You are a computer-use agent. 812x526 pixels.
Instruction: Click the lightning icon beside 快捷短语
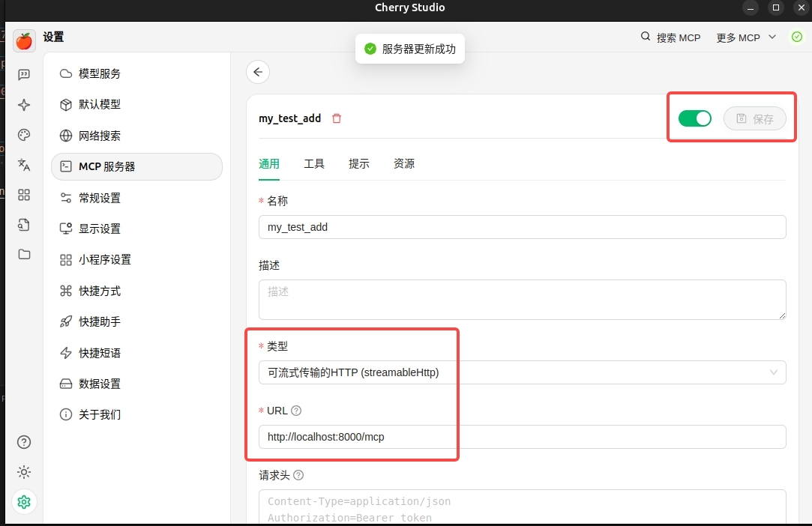[x=66, y=353]
